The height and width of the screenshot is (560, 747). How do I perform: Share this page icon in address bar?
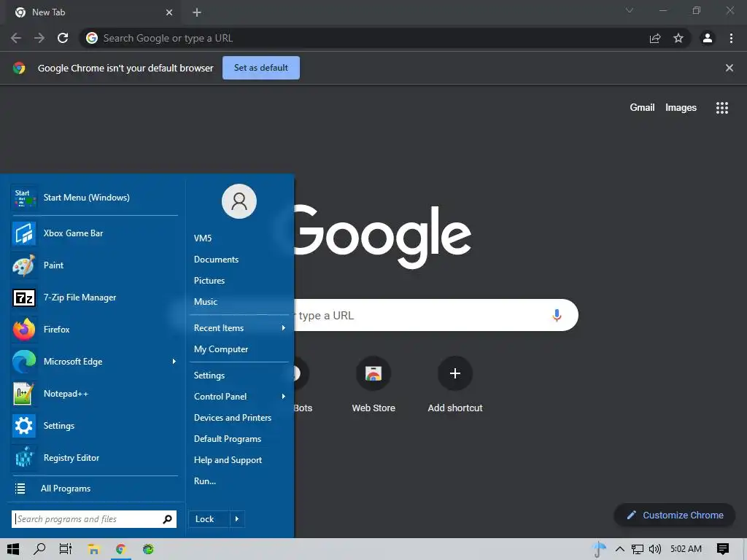click(655, 38)
